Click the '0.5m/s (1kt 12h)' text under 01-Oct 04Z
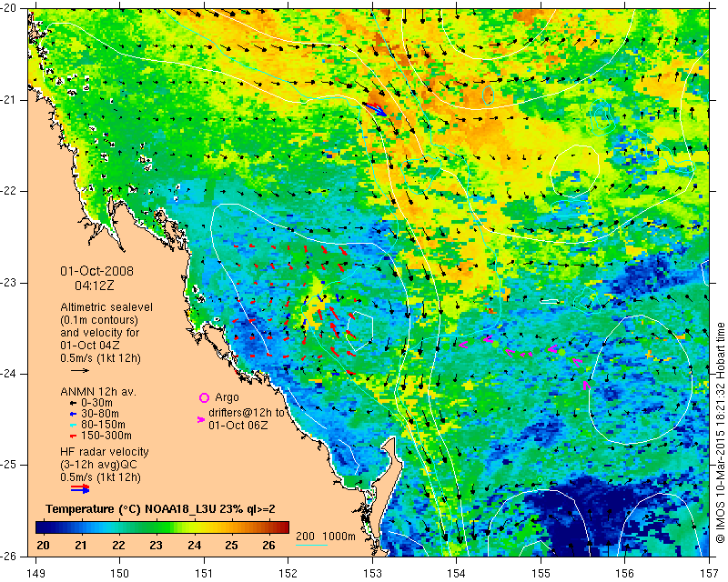 [100, 358]
